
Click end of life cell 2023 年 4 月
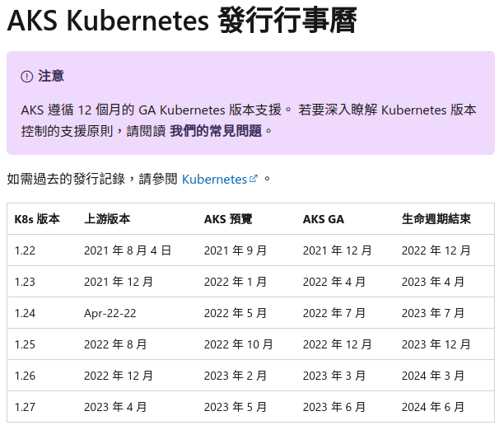point(433,282)
